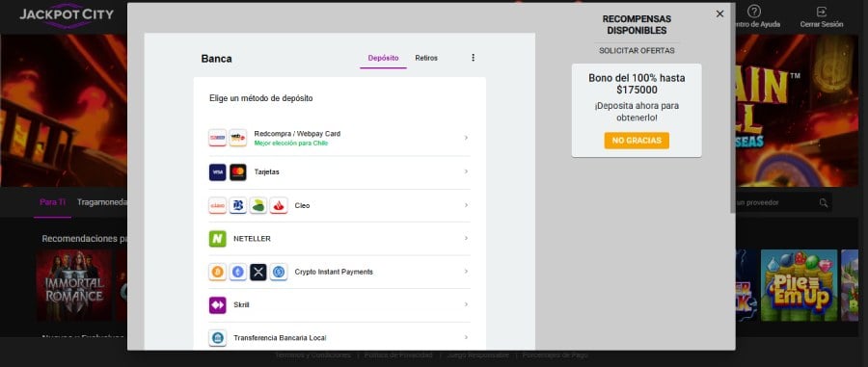Viewport: 868px width, 367px height.
Task: Click the orange Bitcoin icon
Action: [218, 272]
